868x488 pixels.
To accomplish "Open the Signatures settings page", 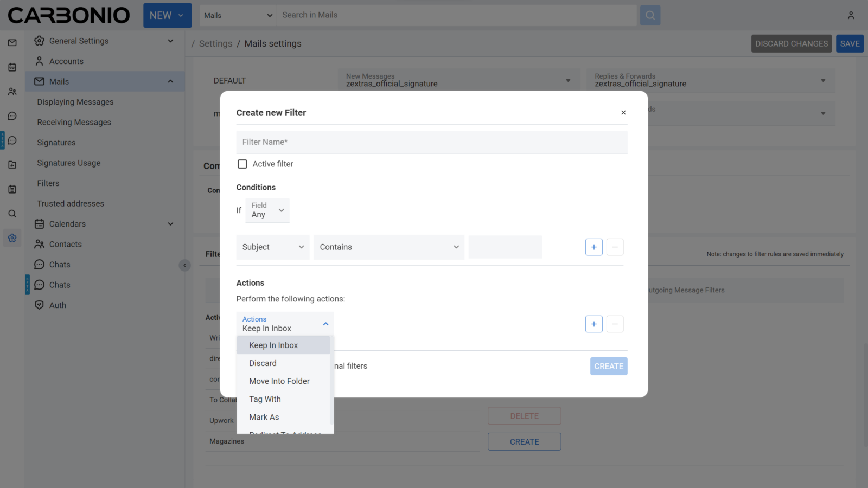I will (x=56, y=142).
